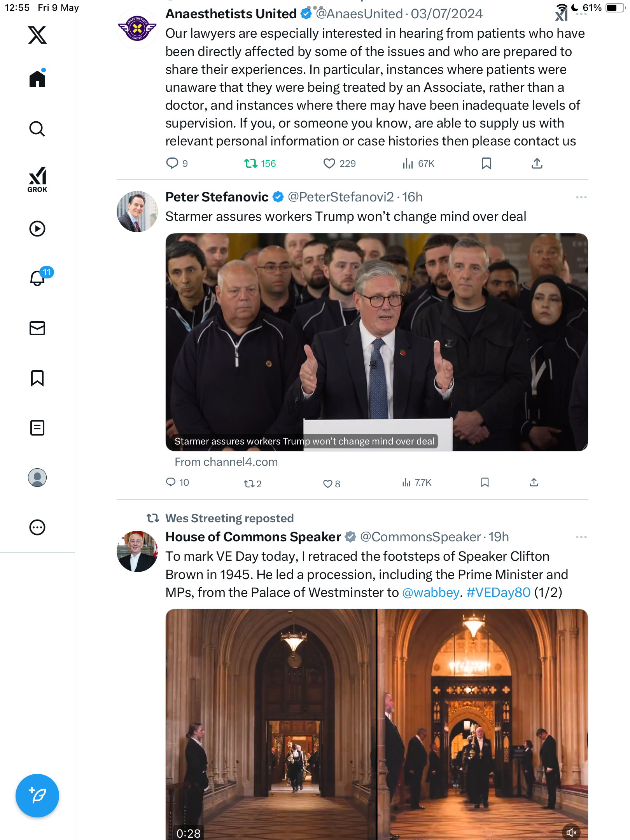Viewport: 630px width, 840px height.
Task: Open the @wabbey mention link
Action: tap(431, 593)
